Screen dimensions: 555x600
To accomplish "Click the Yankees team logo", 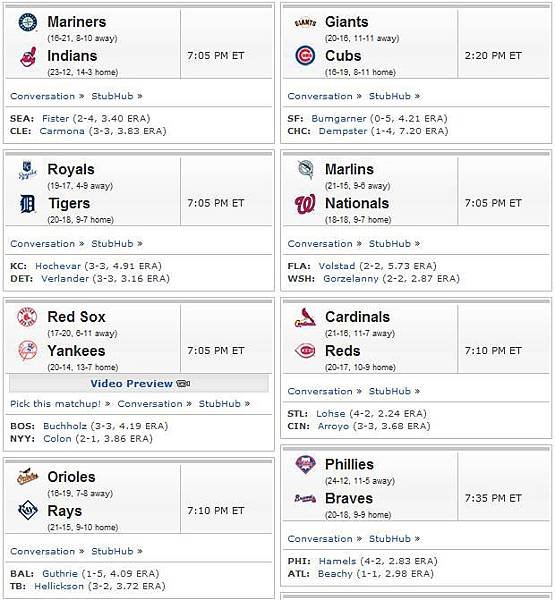I will pos(28,351).
